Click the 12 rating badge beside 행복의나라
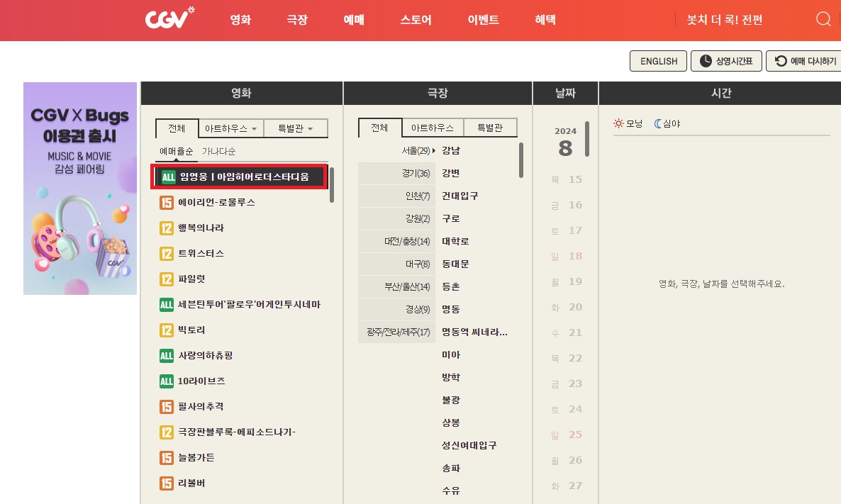841x504 pixels. click(x=166, y=228)
